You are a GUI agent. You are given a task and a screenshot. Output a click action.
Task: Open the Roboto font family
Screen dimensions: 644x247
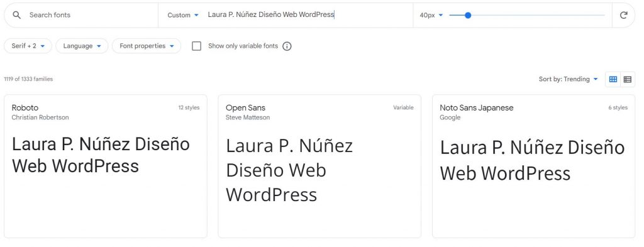coord(25,108)
